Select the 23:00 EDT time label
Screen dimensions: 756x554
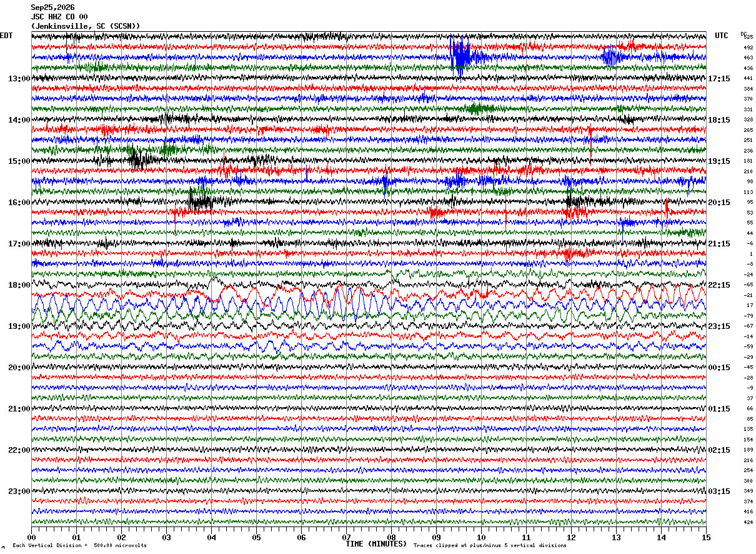pos(19,491)
